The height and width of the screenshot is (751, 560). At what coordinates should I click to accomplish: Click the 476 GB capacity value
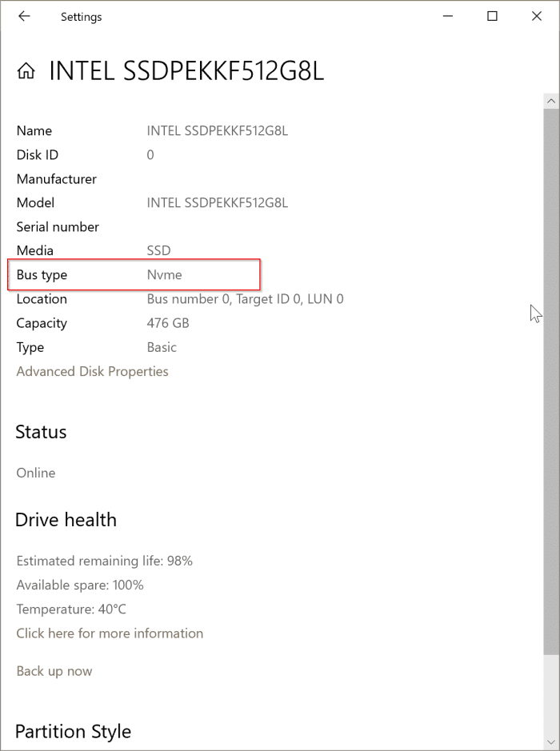pos(168,323)
